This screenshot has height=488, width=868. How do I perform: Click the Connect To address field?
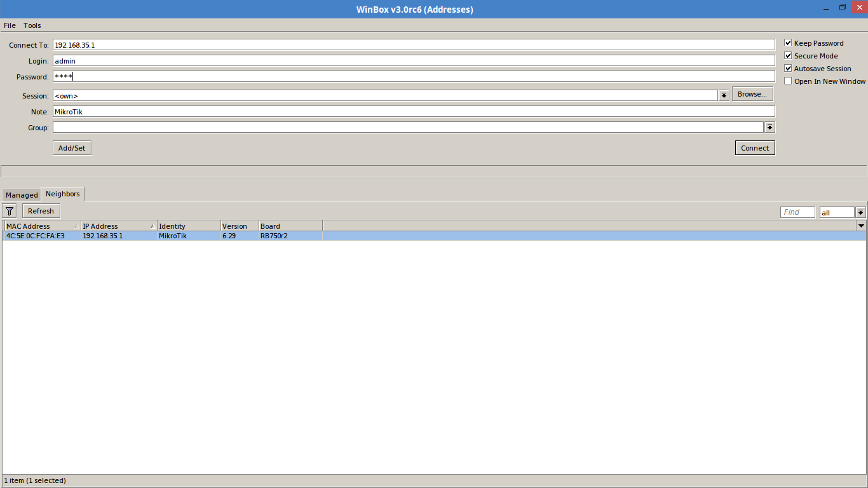pyautogui.click(x=414, y=44)
